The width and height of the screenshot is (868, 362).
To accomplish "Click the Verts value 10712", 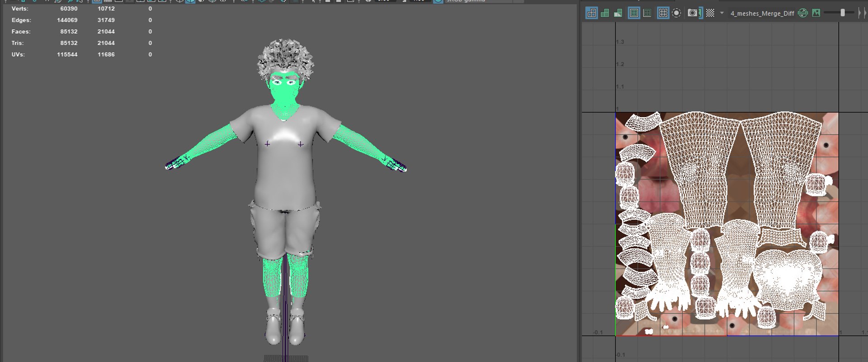I will 106,9.
